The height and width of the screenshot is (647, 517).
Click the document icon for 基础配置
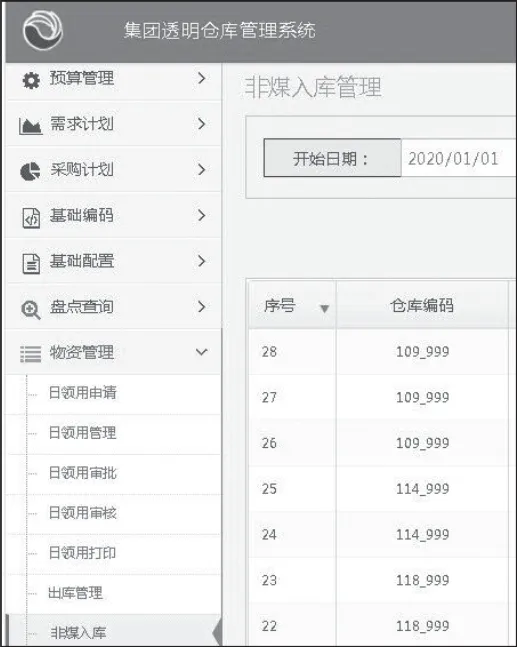pos(31,263)
